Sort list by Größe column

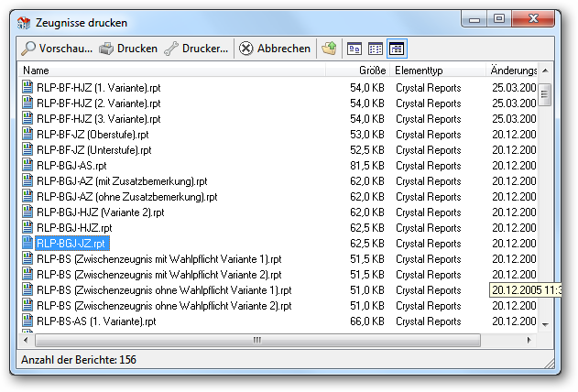[357, 70]
